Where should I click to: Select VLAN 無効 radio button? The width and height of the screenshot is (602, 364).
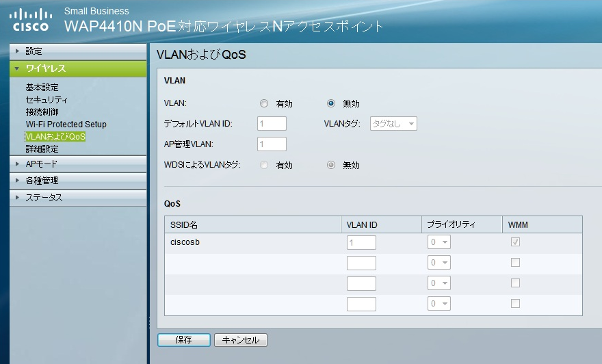point(331,103)
